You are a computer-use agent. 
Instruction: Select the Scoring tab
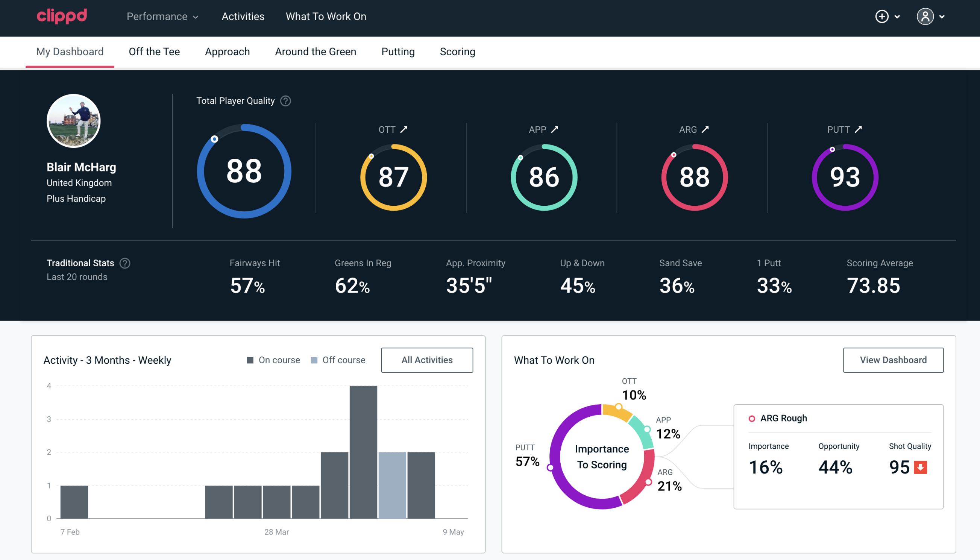coord(458,51)
